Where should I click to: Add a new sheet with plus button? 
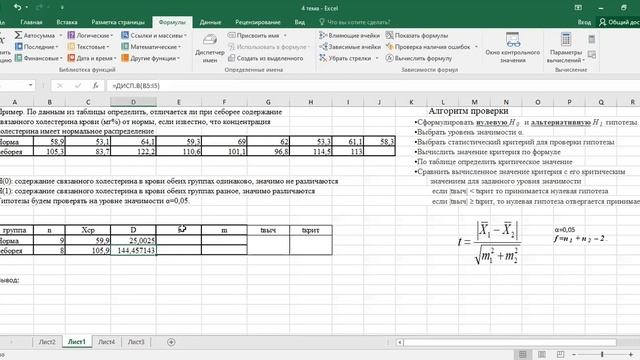(171, 342)
